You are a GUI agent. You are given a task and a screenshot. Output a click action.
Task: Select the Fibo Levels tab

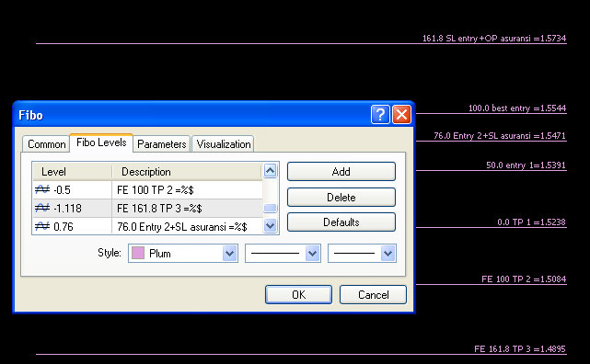101,142
